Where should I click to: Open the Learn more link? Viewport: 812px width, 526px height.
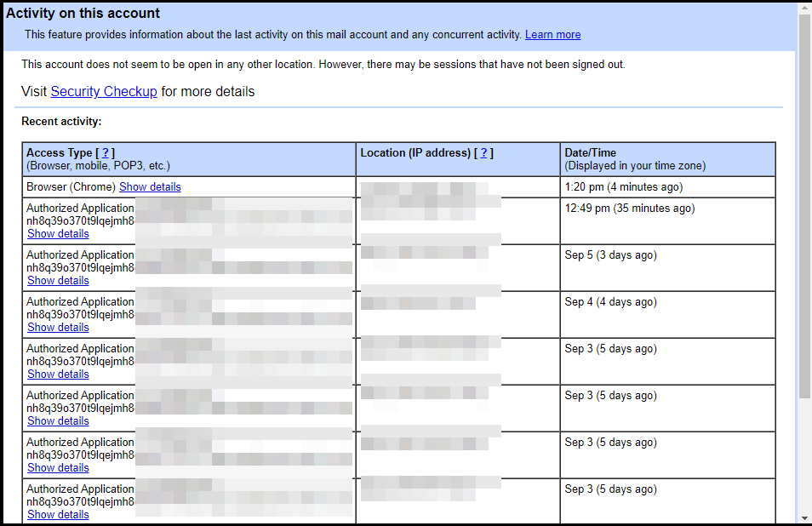click(552, 35)
